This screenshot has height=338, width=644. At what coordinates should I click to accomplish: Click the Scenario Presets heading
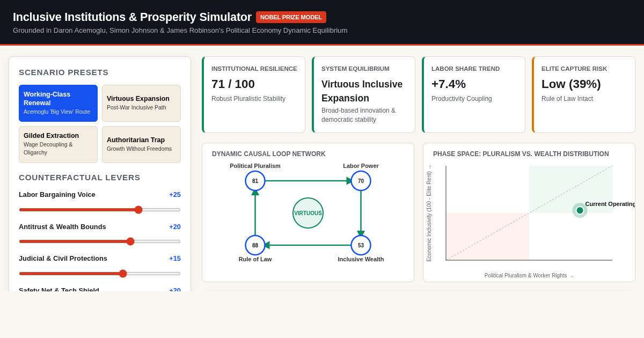click(x=64, y=72)
